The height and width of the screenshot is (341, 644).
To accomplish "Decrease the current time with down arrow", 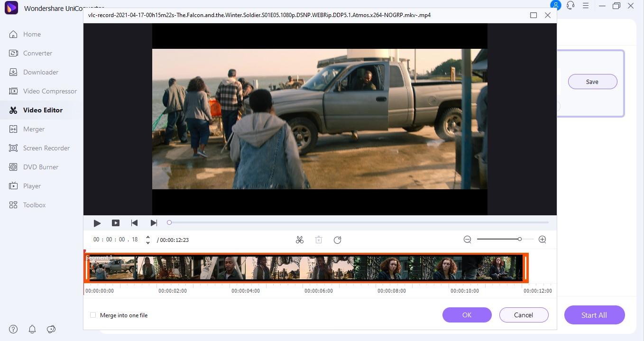I will coord(148,243).
